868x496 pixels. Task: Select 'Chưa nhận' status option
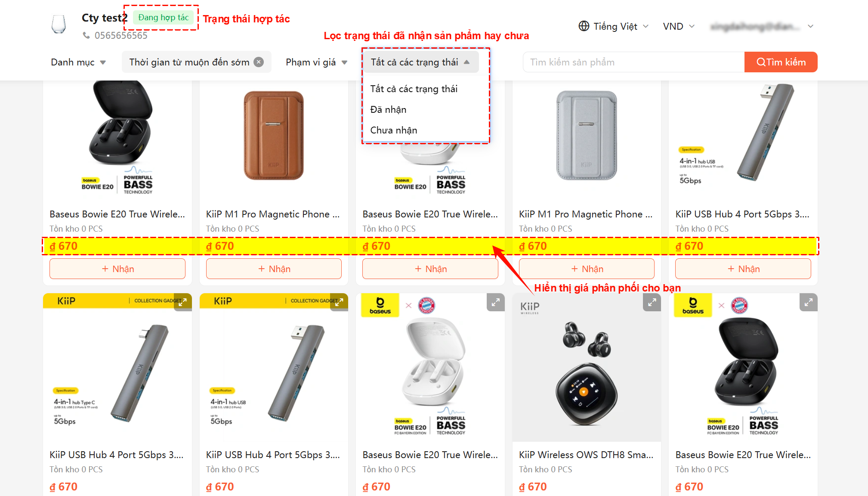click(x=393, y=130)
